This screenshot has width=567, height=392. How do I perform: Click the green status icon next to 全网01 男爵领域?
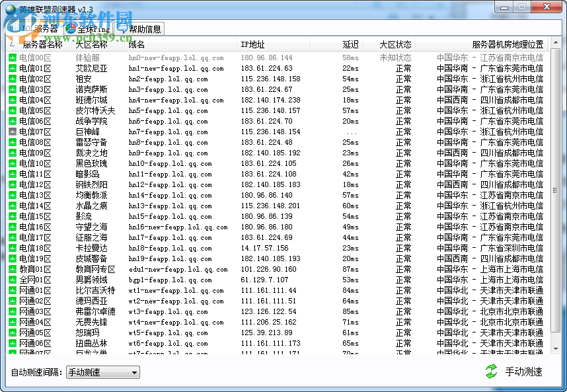[x=13, y=280]
